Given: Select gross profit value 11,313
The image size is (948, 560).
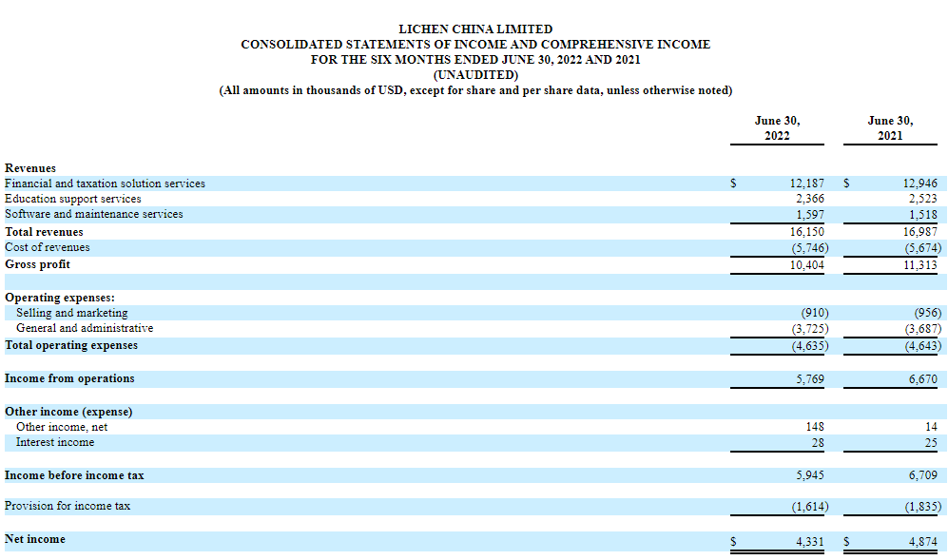Looking at the screenshot, I should pos(919,265).
